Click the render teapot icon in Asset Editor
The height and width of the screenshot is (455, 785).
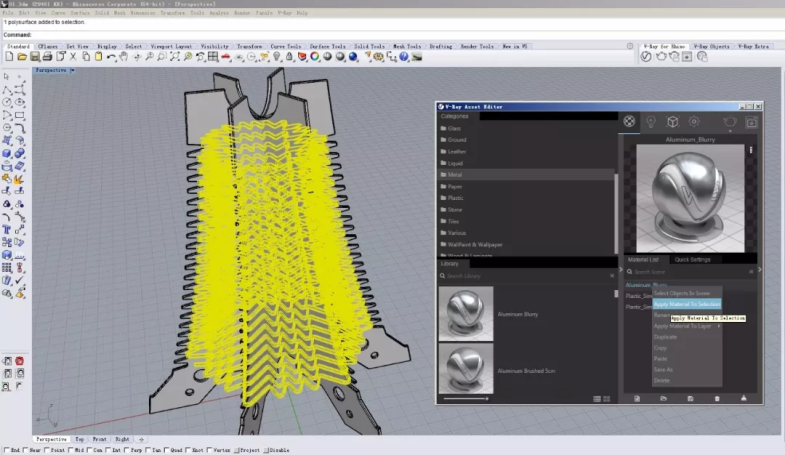(729, 121)
